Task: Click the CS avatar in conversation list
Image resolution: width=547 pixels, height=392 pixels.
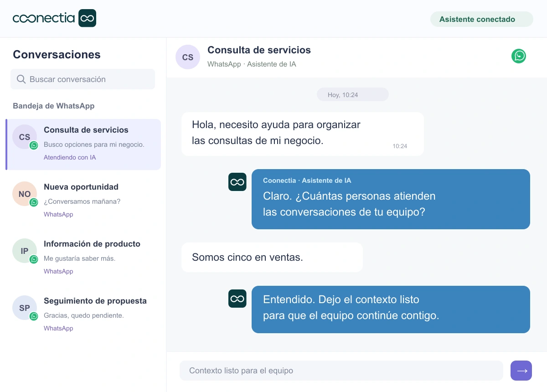Action: [25, 137]
